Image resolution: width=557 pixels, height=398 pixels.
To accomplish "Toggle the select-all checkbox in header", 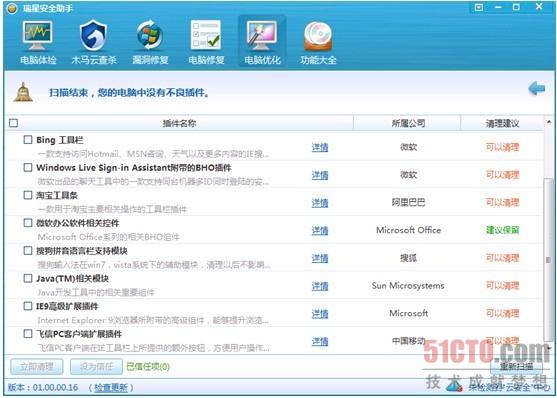I will 13,123.
